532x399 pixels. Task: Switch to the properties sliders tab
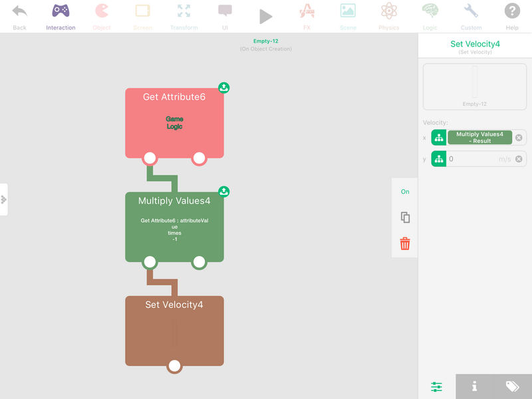point(437,386)
